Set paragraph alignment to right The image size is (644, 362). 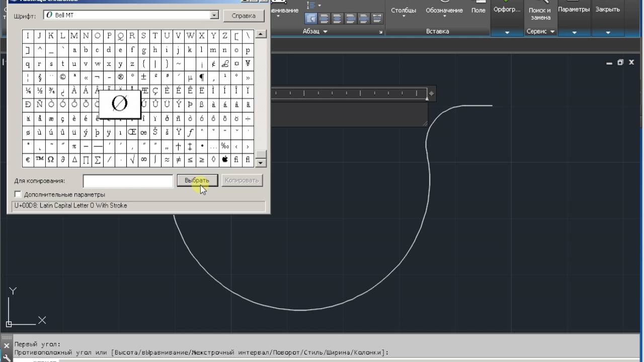350,19
